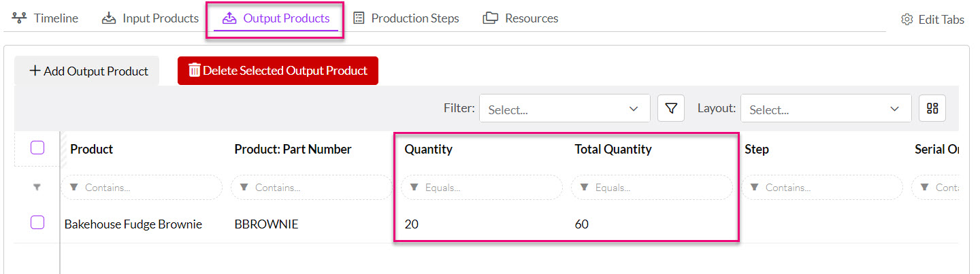Click the plus icon on Add button
Image resolution: width=980 pixels, height=274 pixels.
coord(35,71)
